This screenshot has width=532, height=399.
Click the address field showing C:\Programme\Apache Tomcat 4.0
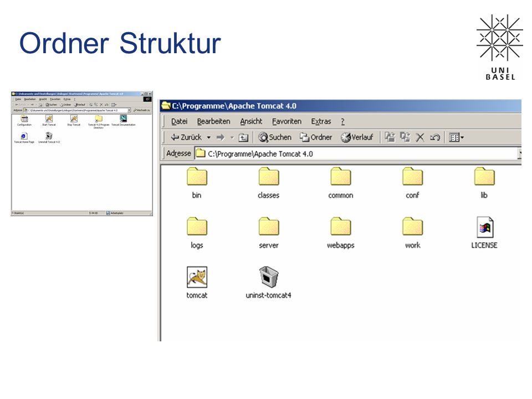(x=357, y=154)
